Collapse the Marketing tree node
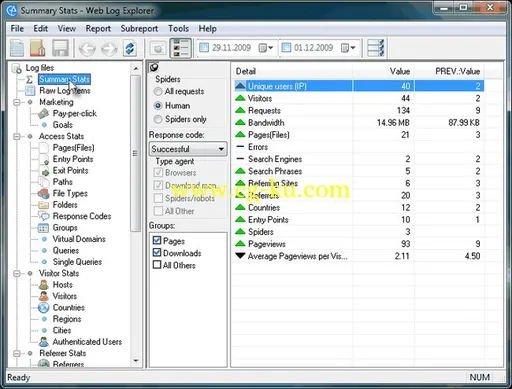 (x=17, y=102)
